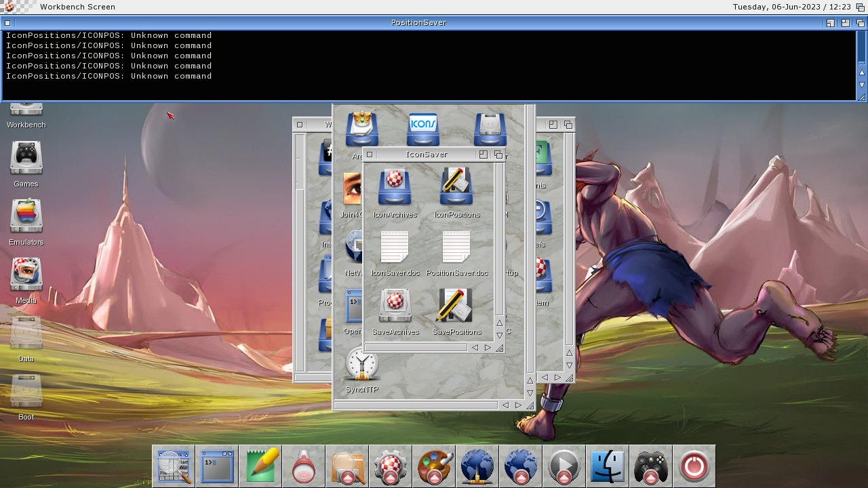
Task: Click the IconSaver horizontal scrollbar
Action: [x=416, y=348]
